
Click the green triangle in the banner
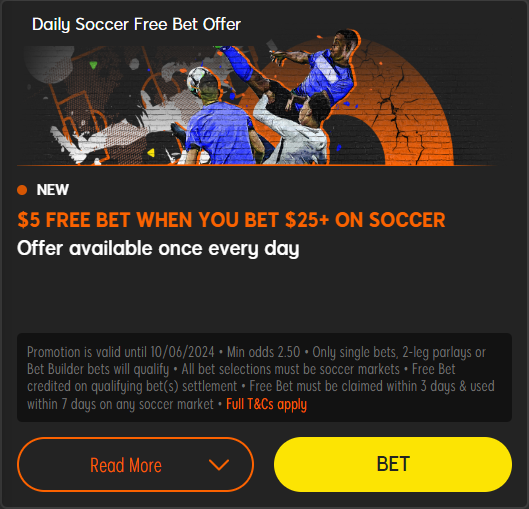pos(93,64)
